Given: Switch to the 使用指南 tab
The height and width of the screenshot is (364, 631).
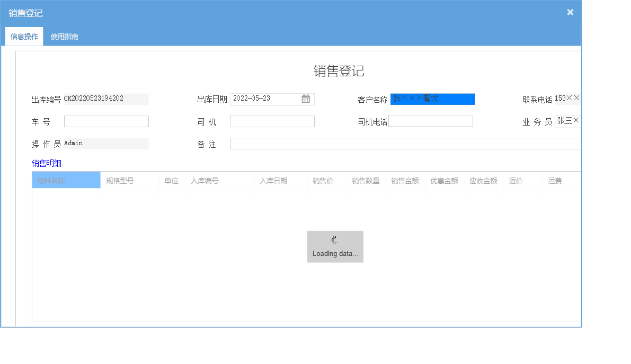Looking at the screenshot, I should coord(63,37).
